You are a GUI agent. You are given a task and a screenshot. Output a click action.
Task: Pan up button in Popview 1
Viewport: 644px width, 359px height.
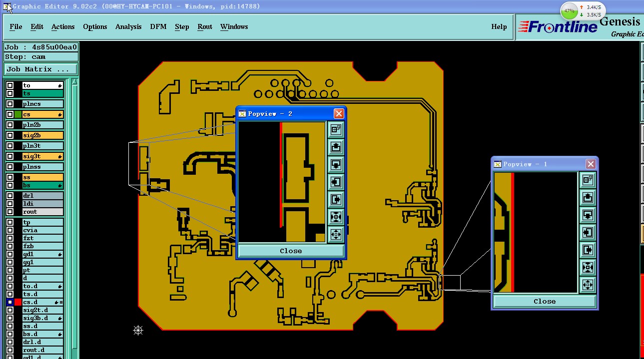point(588,198)
